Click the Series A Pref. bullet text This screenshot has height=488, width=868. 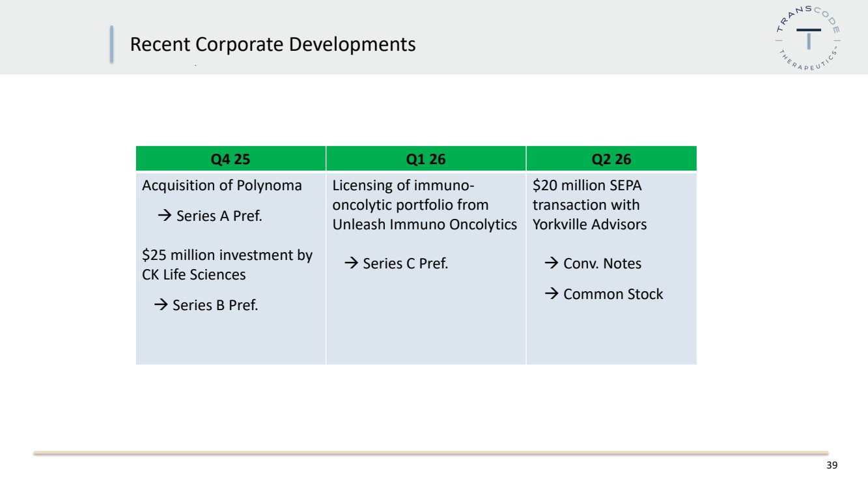[219, 216]
